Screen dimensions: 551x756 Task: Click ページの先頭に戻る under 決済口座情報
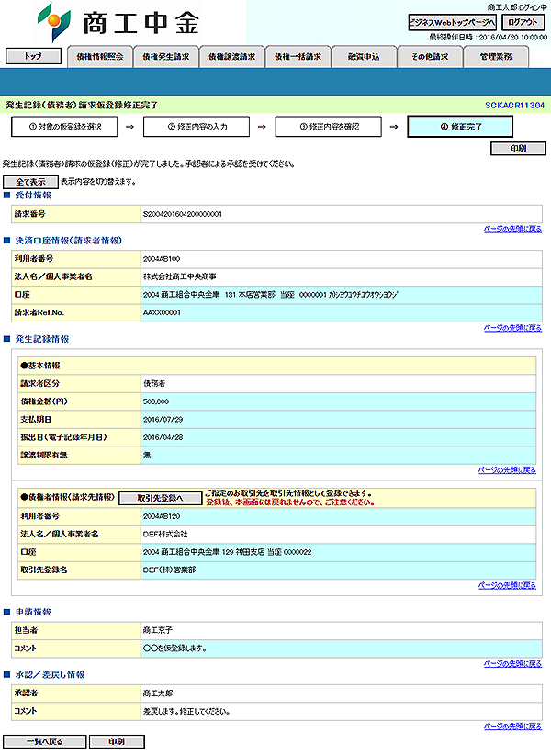512,328
